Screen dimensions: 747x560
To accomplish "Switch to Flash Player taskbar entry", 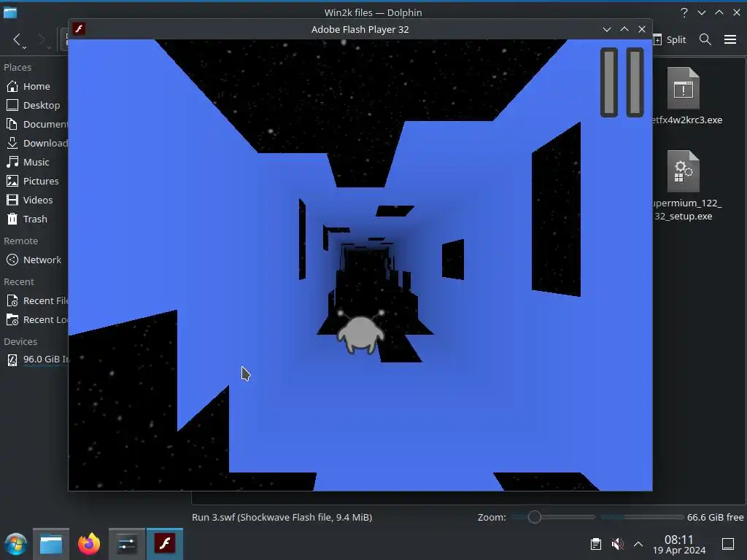I will coord(165,544).
